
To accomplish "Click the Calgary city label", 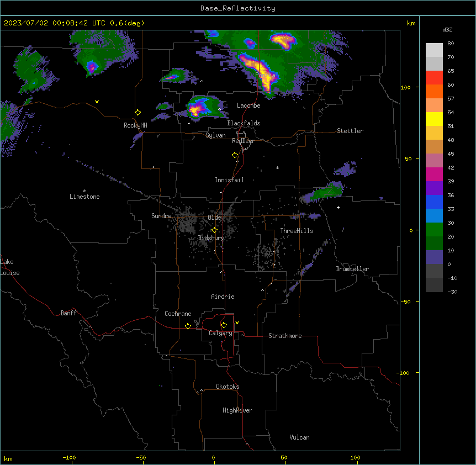I will [x=220, y=333].
